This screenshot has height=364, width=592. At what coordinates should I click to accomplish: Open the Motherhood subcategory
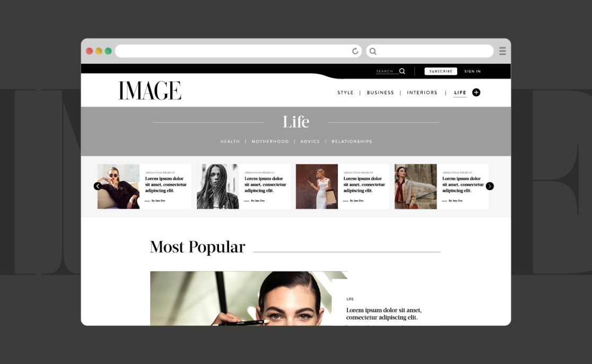pos(270,141)
